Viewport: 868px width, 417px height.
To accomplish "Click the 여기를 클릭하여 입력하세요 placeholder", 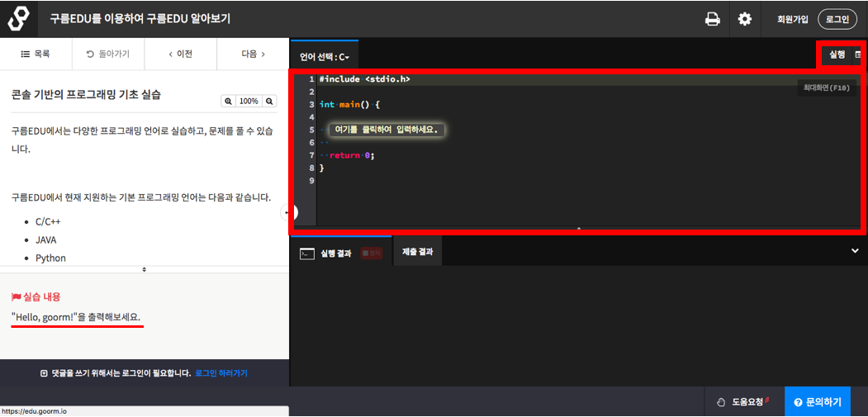I will coord(387,130).
